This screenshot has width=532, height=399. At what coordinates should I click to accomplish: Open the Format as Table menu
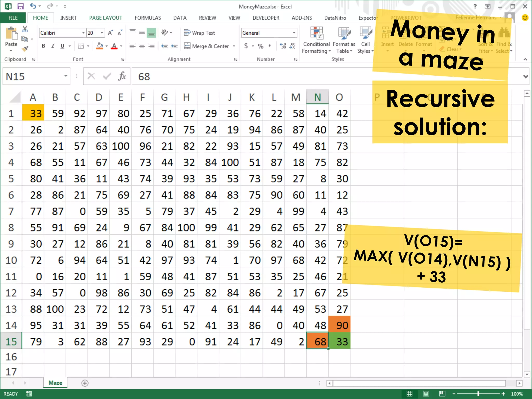(x=344, y=40)
